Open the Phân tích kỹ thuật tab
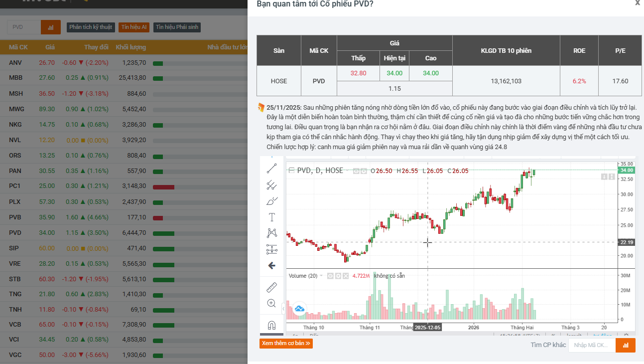 91,27
